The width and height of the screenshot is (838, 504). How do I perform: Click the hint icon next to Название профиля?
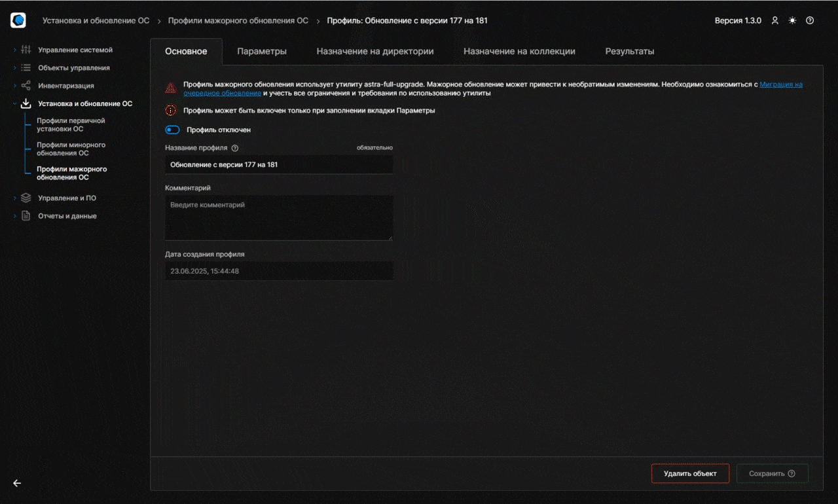[234, 148]
